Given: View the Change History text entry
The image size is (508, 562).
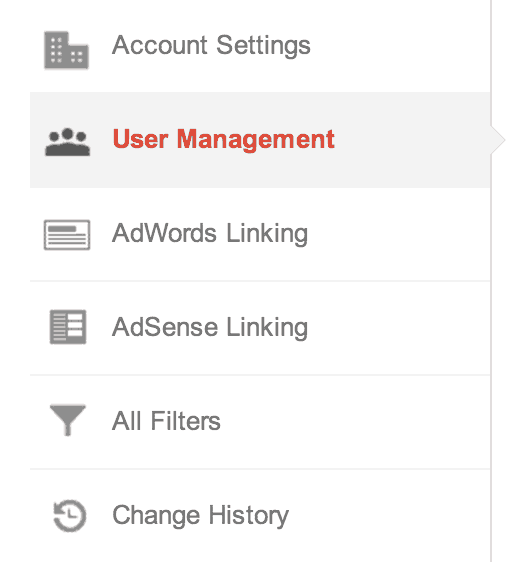Looking at the screenshot, I should point(200,515).
